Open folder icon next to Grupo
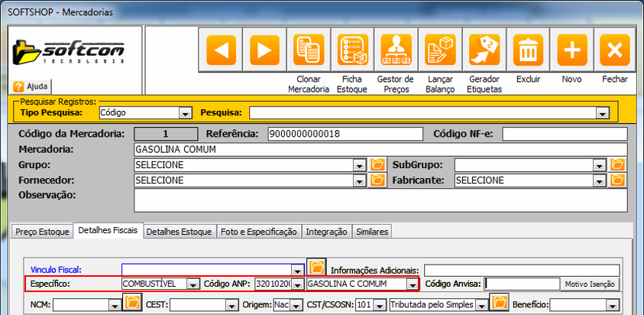Image resolution: width=644 pixels, height=315 pixels. click(377, 164)
